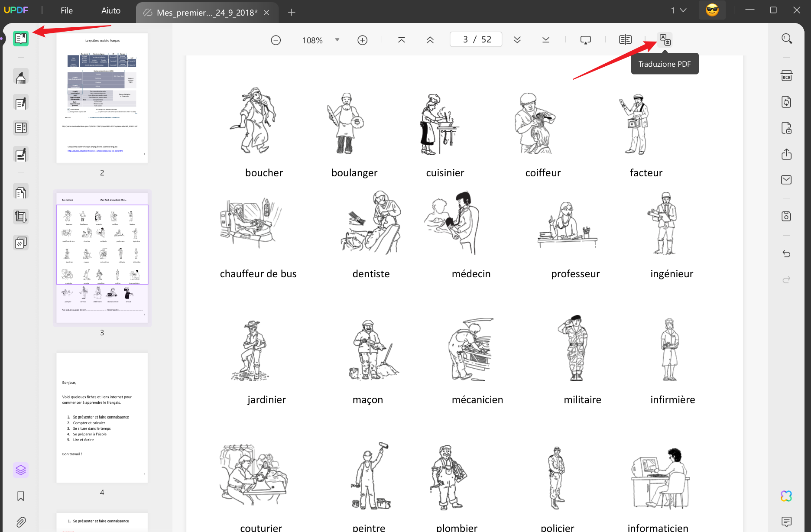Click the UPDF logo
The image size is (811, 532).
click(x=16, y=10)
